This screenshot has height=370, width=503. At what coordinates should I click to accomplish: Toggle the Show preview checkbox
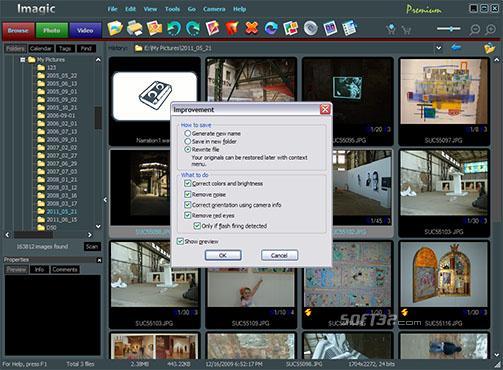click(180, 241)
